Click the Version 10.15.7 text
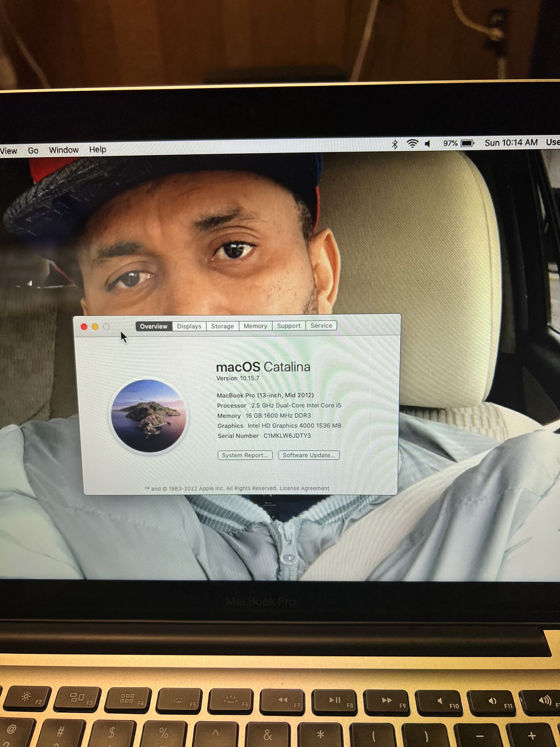 pyautogui.click(x=238, y=378)
